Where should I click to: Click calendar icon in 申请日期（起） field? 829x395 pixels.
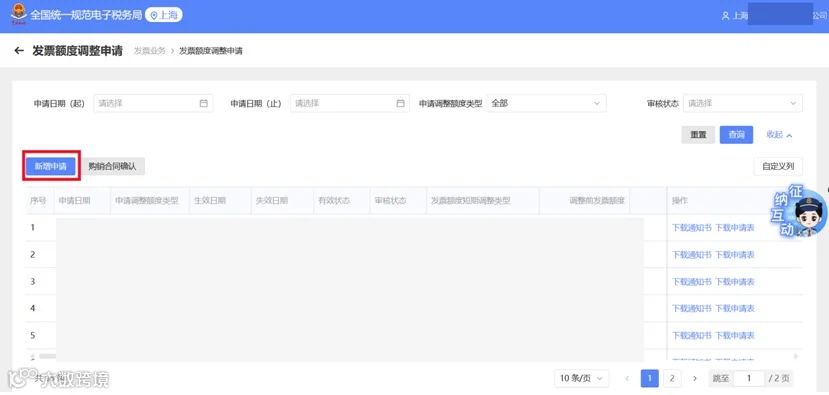coord(204,104)
